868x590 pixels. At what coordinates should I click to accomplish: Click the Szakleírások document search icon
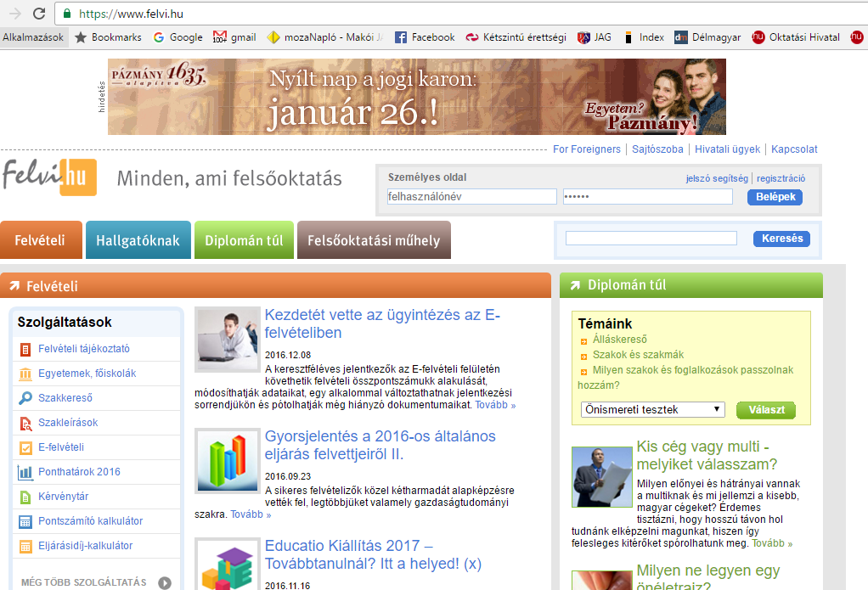25,424
